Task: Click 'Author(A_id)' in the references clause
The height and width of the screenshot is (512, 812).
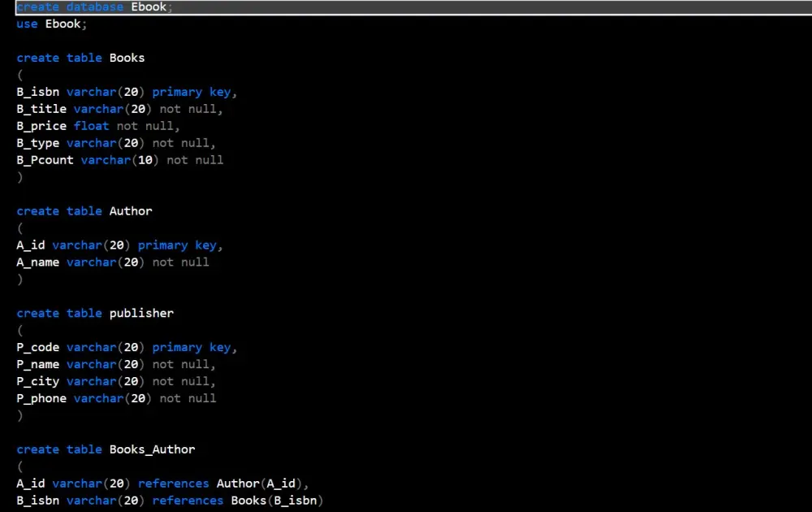Action: point(260,484)
